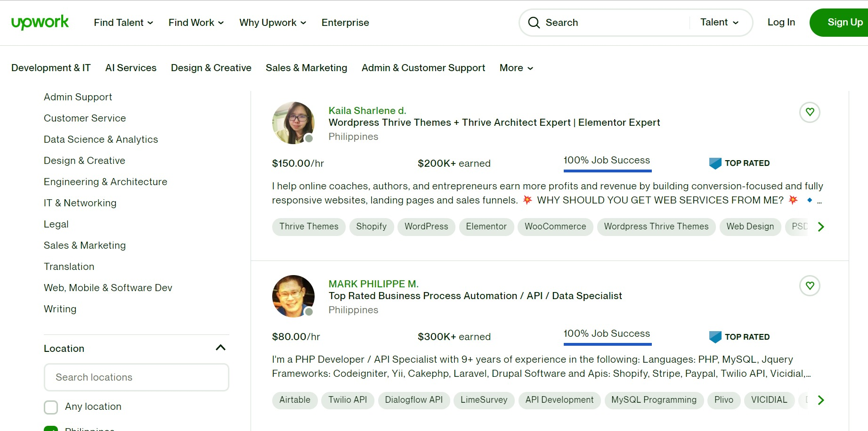Image resolution: width=868 pixels, height=431 pixels.
Task: Filter by Customer Service category
Action: (x=85, y=118)
